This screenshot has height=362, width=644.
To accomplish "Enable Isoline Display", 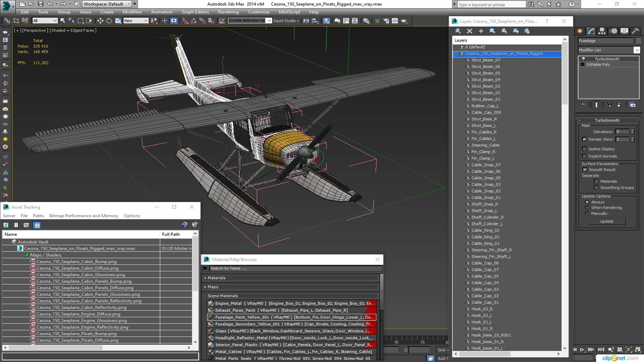I will 584,149.
